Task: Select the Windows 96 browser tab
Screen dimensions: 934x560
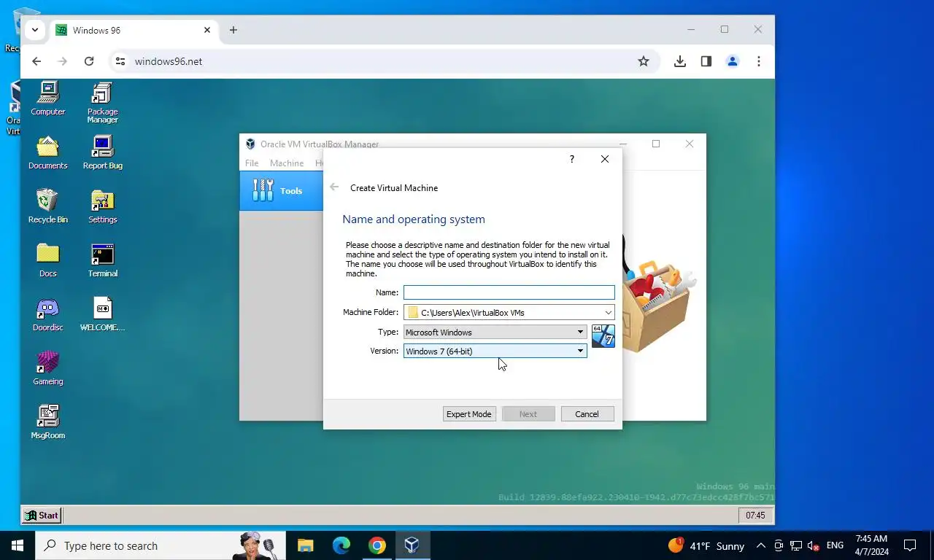Action: (134, 30)
